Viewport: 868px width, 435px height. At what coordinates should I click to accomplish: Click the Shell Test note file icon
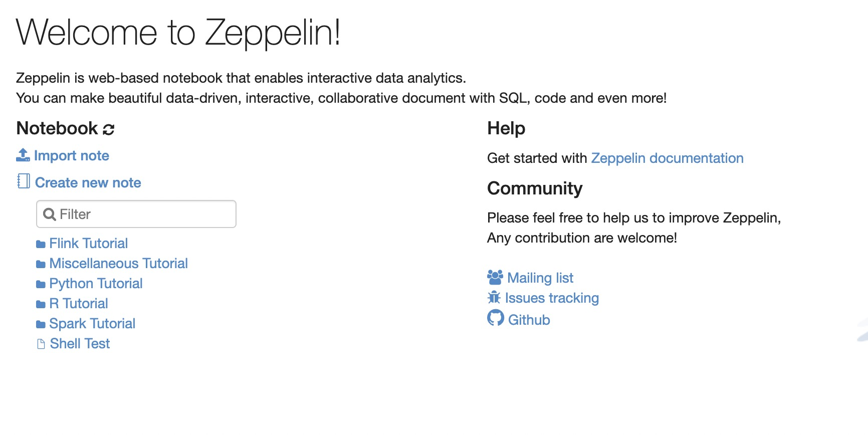[x=41, y=344]
